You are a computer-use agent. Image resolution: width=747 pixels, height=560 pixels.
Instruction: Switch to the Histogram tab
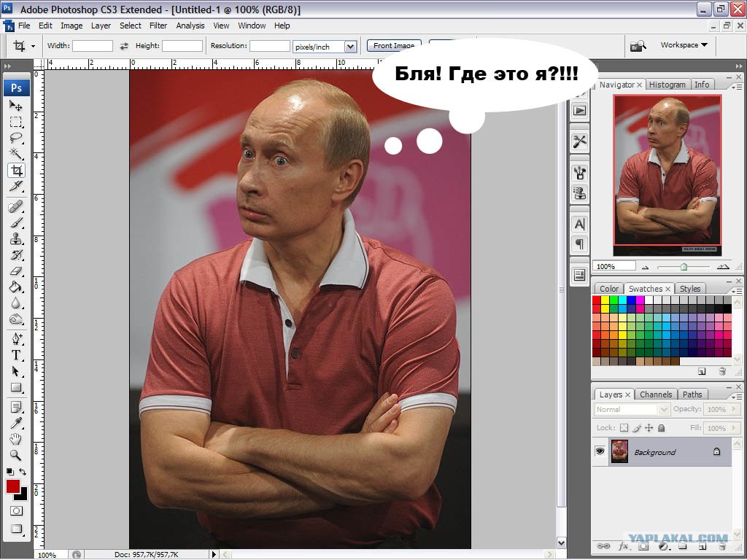tap(667, 85)
